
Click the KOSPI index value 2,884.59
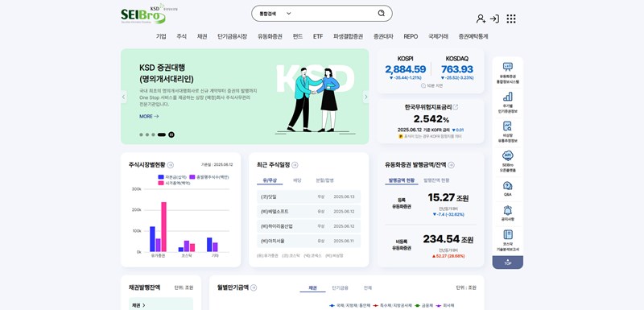click(x=406, y=69)
